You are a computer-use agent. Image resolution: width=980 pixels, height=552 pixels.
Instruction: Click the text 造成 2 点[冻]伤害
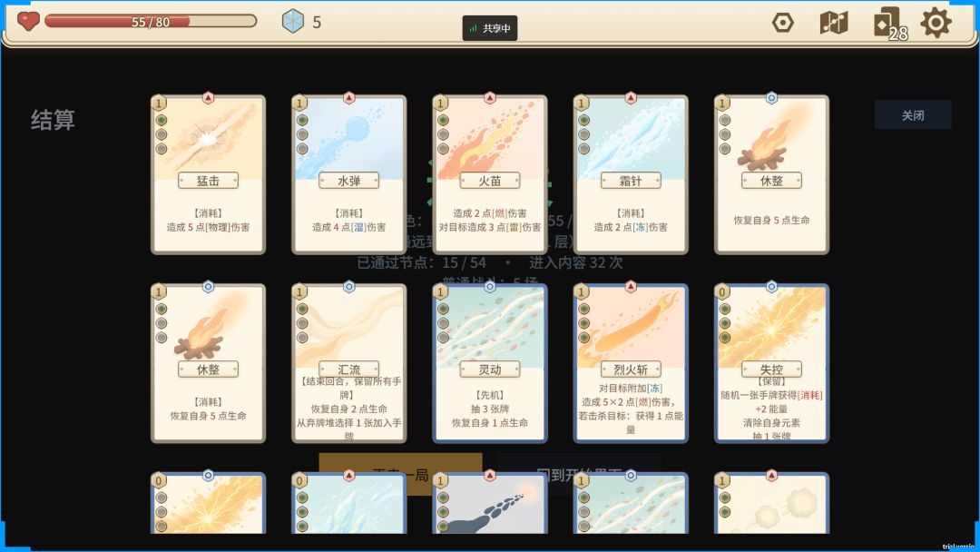pos(631,228)
